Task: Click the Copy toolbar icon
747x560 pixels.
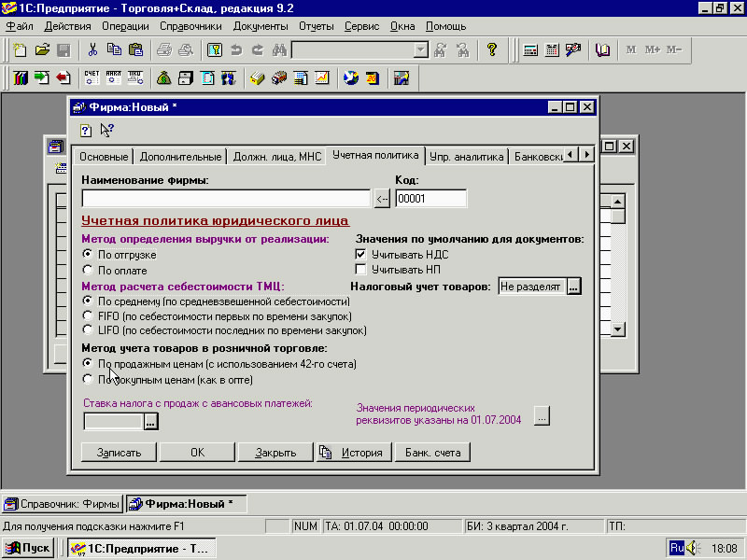Action: pos(114,50)
